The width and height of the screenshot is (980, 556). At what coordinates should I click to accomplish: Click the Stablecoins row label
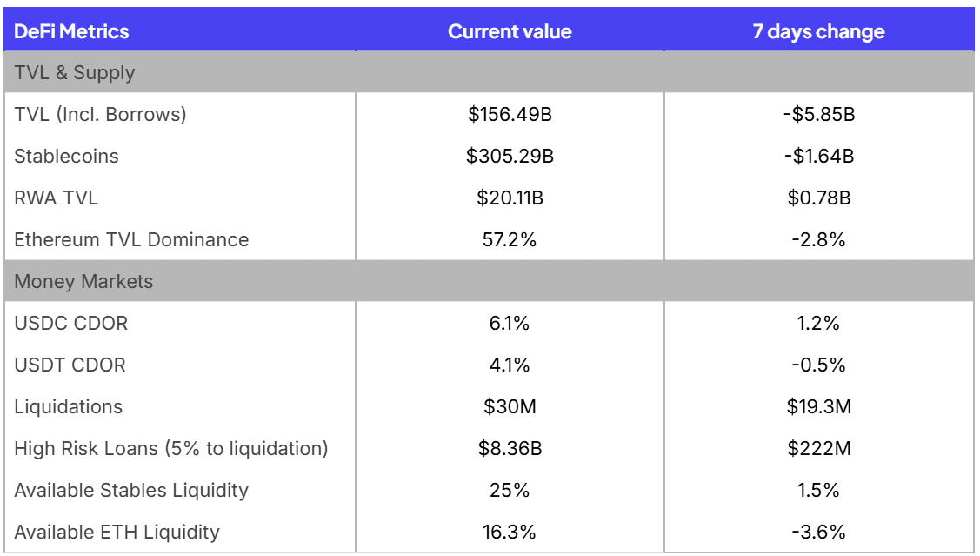66,157
